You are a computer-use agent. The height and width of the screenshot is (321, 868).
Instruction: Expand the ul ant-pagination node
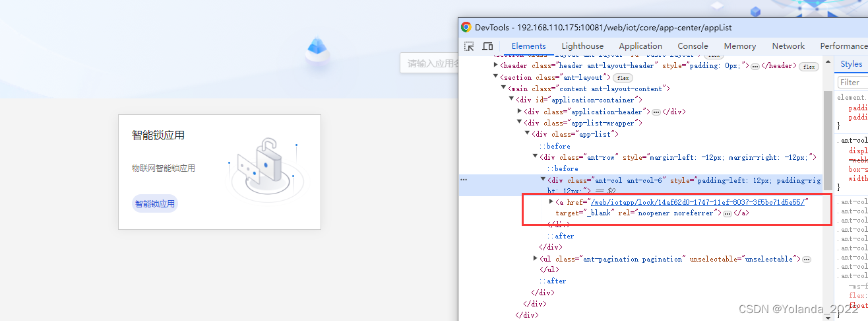535,259
